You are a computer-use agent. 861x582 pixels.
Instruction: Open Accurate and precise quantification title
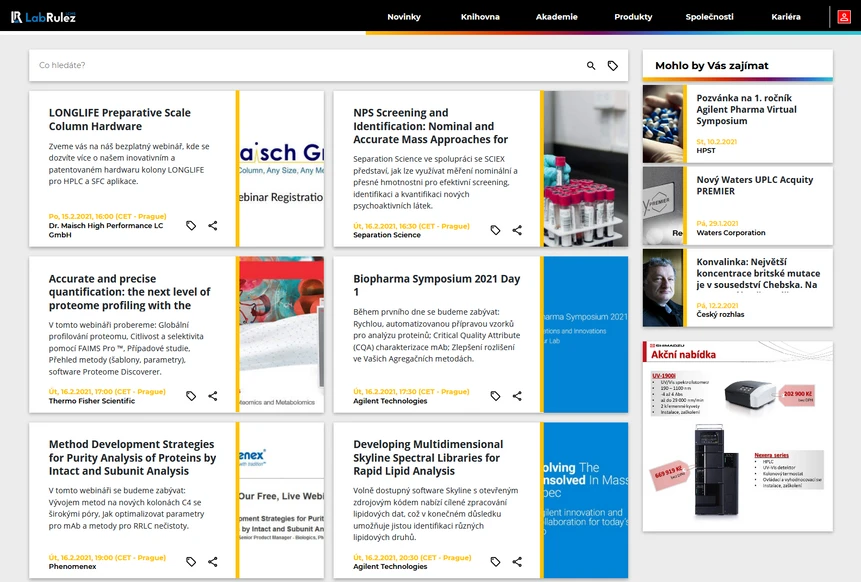pyautogui.click(x=130, y=292)
